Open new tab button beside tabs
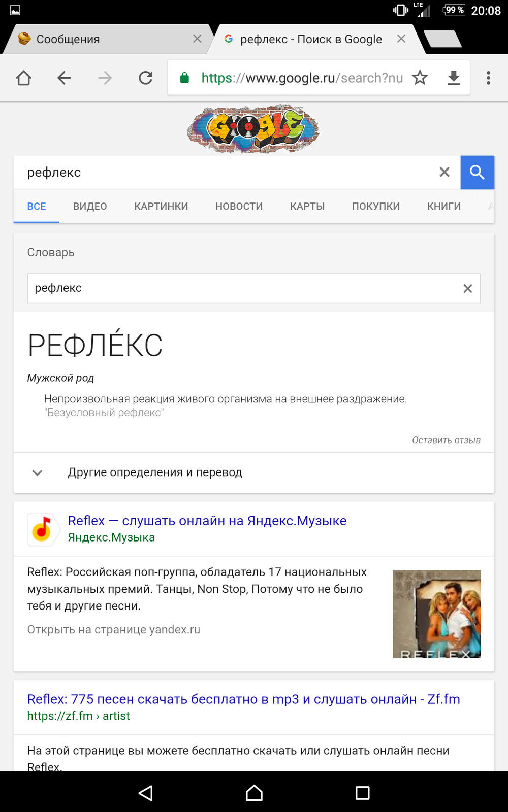Screen dimensions: 508x812 [442, 39]
